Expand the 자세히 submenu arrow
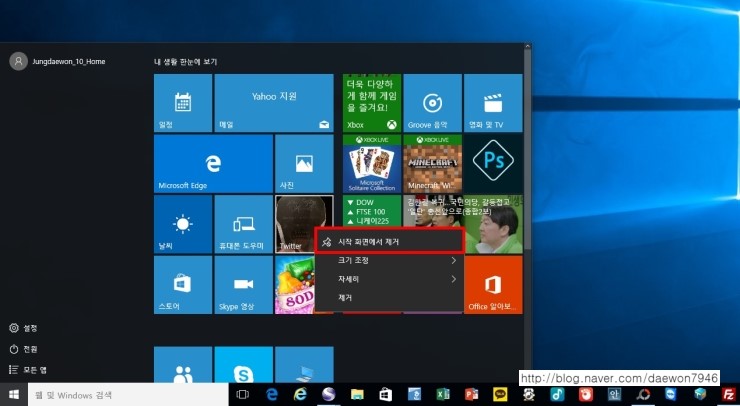Screen dimensions: 740x406 tap(454, 279)
